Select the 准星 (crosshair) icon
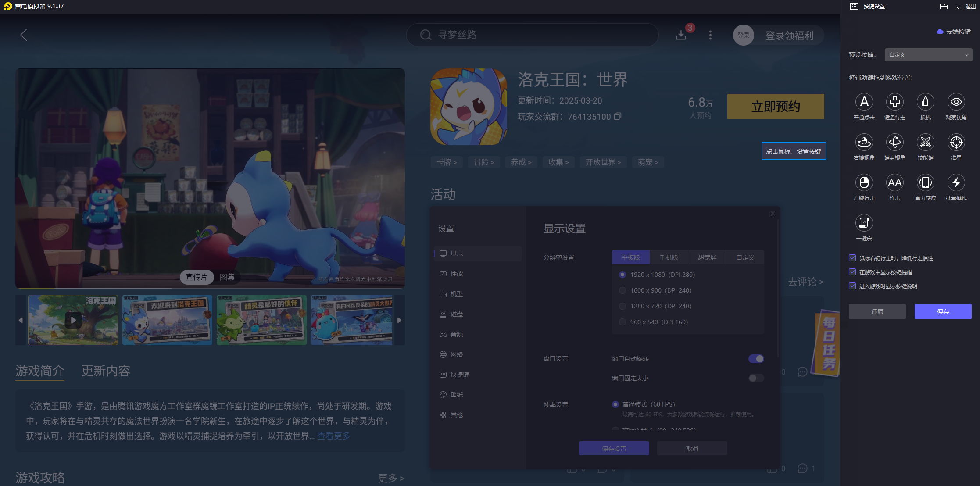 click(x=956, y=142)
